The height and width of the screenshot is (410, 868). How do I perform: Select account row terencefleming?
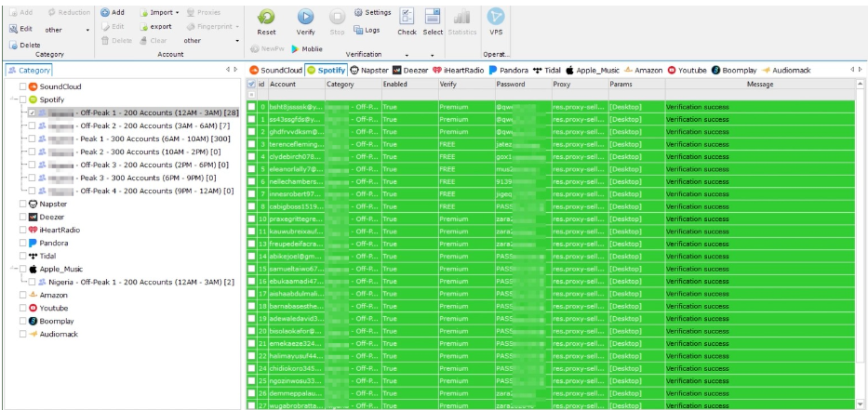coord(552,144)
